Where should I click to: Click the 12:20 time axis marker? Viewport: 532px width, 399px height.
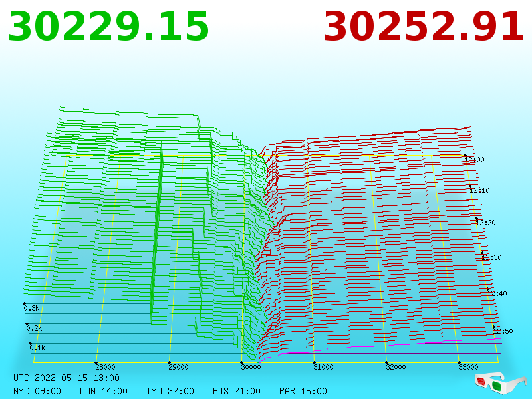tap(485, 223)
